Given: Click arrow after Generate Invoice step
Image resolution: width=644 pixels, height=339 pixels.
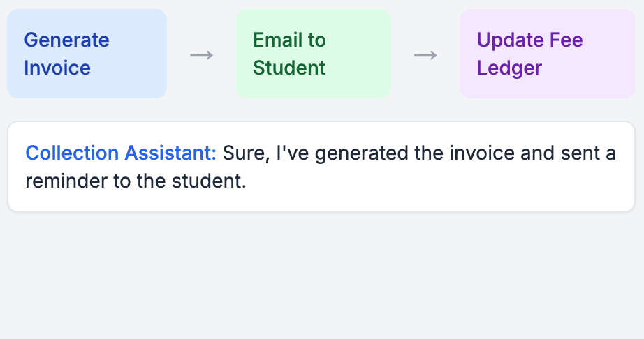Looking at the screenshot, I should tap(201, 55).
